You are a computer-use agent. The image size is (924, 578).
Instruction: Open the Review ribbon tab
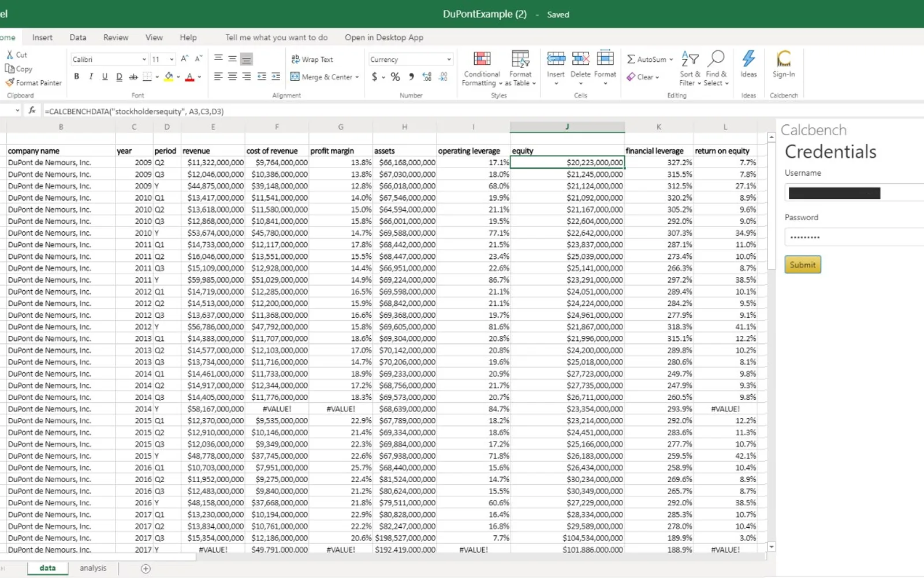(115, 37)
